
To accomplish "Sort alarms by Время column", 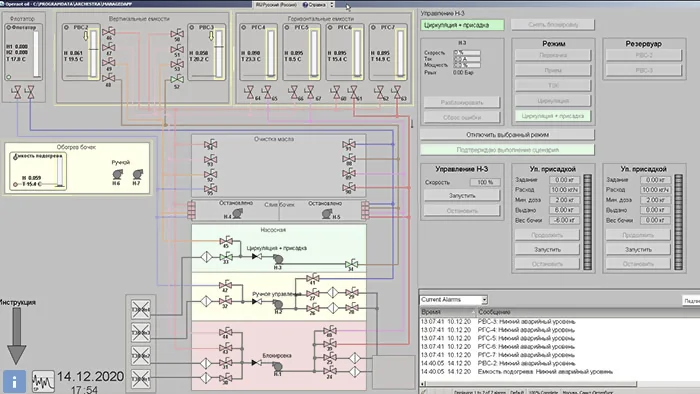I will 448,312.
